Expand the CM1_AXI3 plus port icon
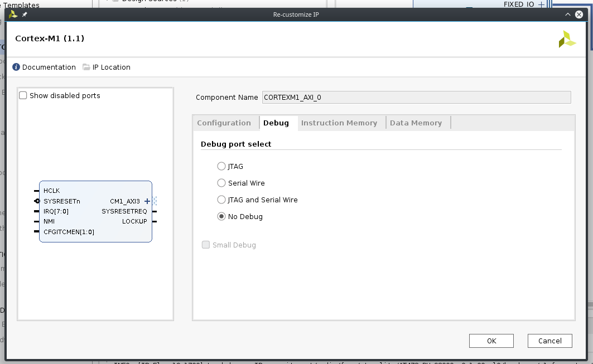The height and width of the screenshot is (364, 593). tap(147, 201)
